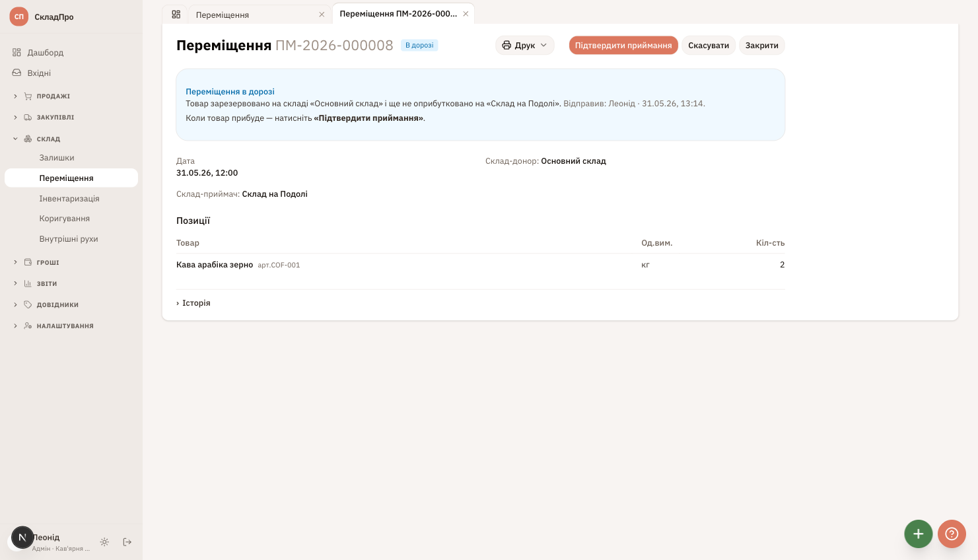Click Підтвердити приймання button
The width and height of the screenshot is (978, 560).
point(623,46)
